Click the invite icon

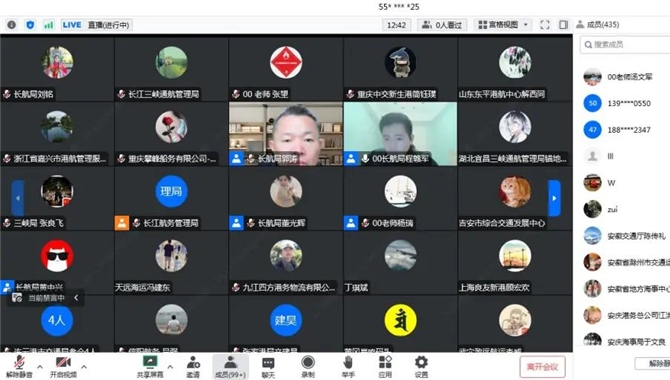[x=193, y=367]
